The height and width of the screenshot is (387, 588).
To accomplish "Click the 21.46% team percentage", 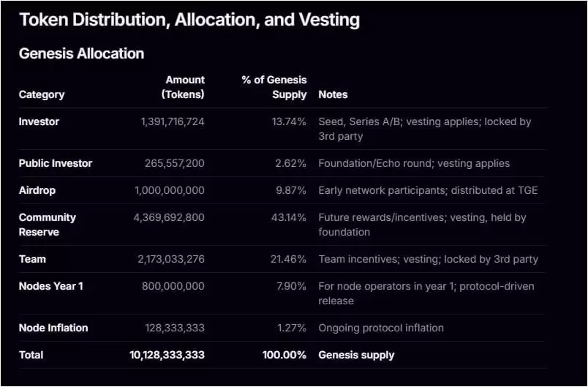I will point(289,259).
